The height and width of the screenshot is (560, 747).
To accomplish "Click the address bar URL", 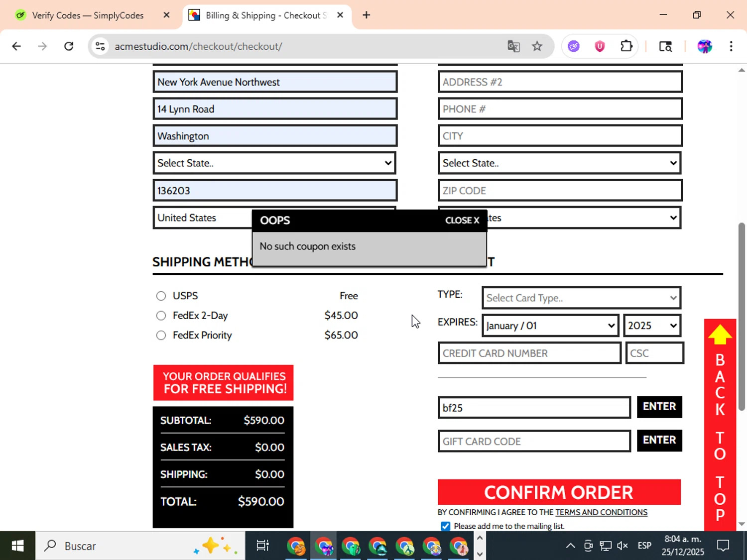I will coord(198,46).
